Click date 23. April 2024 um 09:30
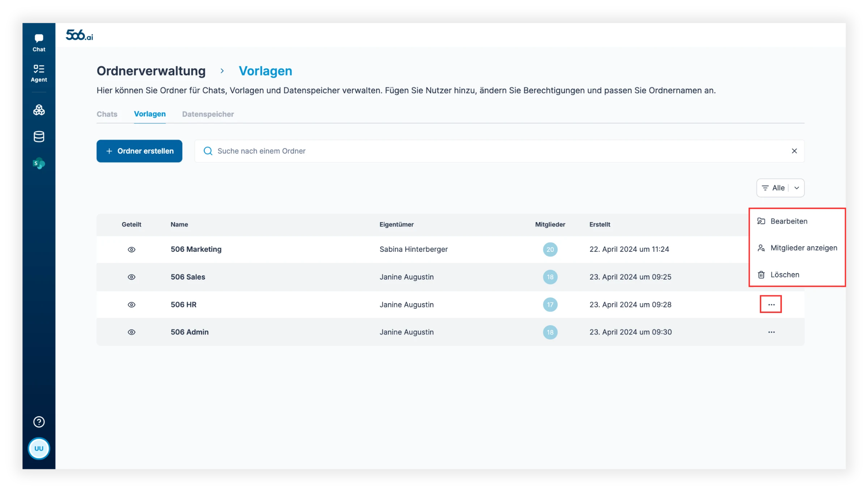Screen dimensions: 868x492 point(630,332)
